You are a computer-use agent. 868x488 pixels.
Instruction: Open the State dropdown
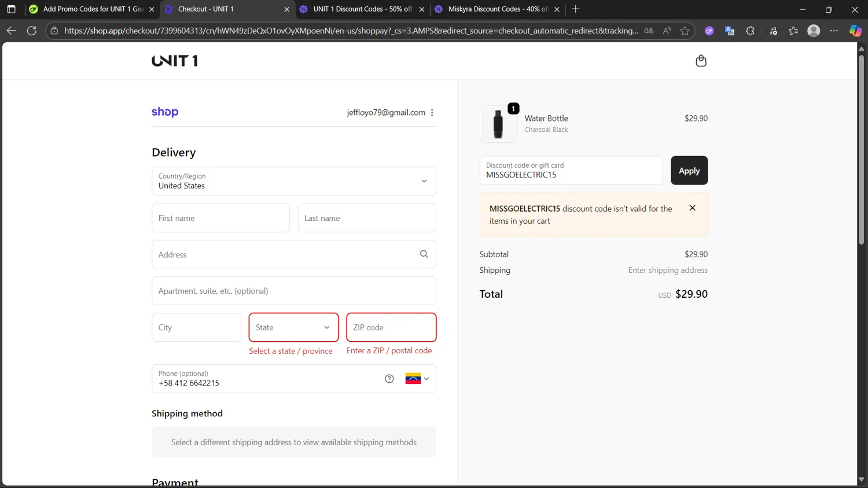(293, 327)
